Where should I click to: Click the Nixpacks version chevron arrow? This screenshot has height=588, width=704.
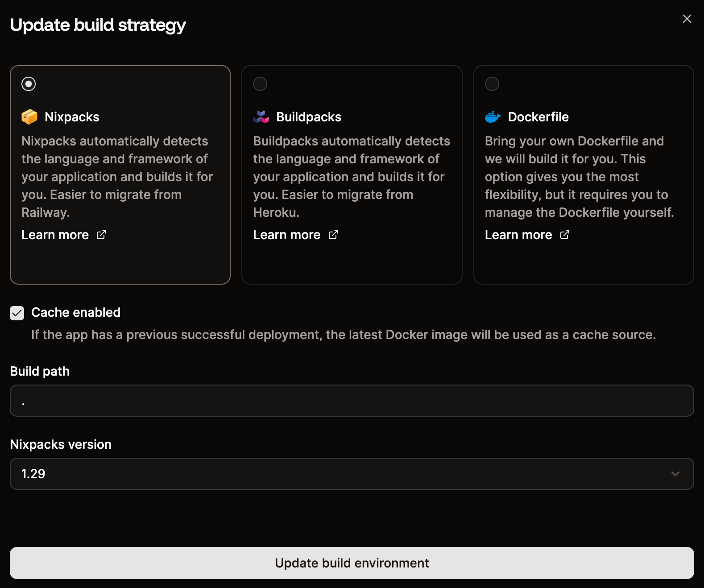coord(675,474)
